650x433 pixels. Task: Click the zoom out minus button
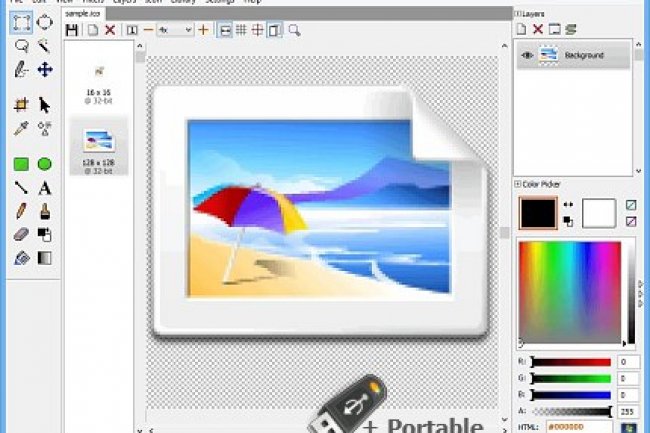coord(149,31)
